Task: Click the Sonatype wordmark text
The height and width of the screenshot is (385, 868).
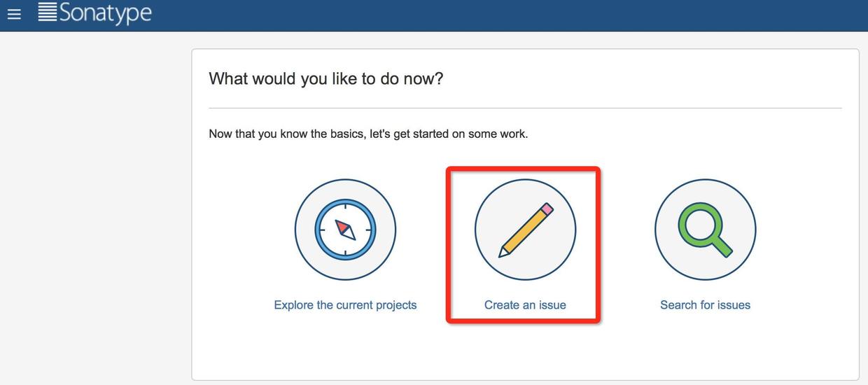Action: click(105, 13)
